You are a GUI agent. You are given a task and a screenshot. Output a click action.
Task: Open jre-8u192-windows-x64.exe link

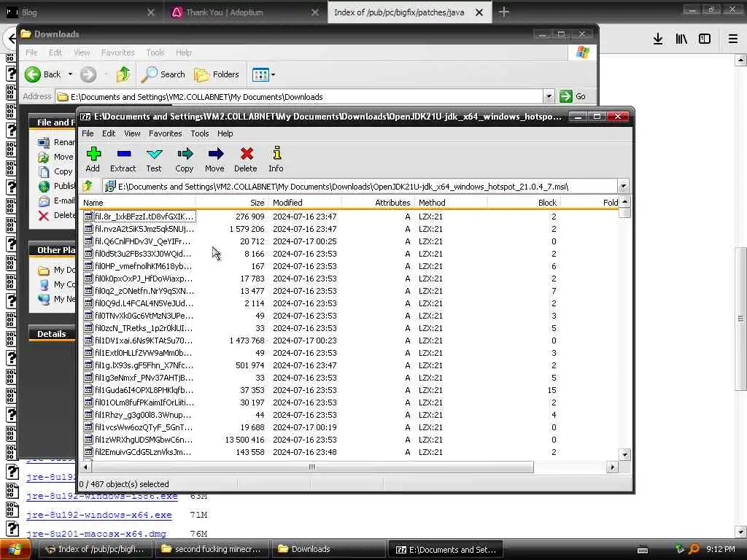click(99, 515)
